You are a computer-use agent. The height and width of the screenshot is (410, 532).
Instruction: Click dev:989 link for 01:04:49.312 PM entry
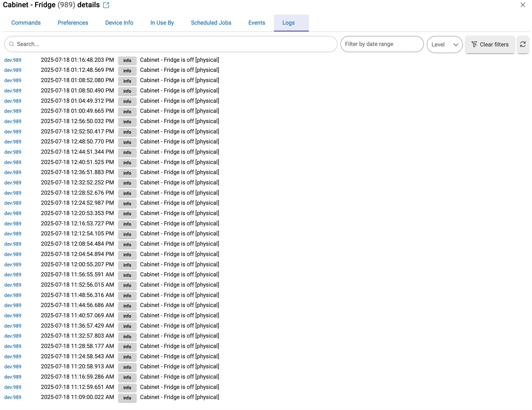[x=13, y=101]
